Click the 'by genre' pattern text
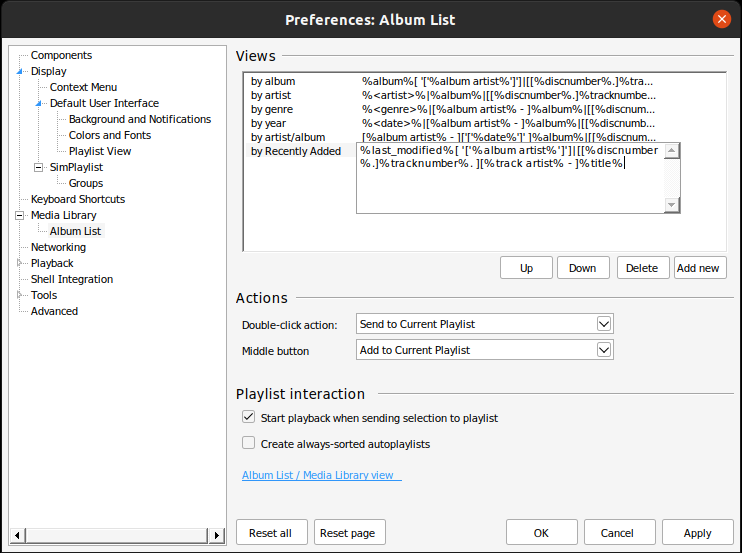Image resolution: width=742 pixels, height=553 pixels. click(509, 109)
